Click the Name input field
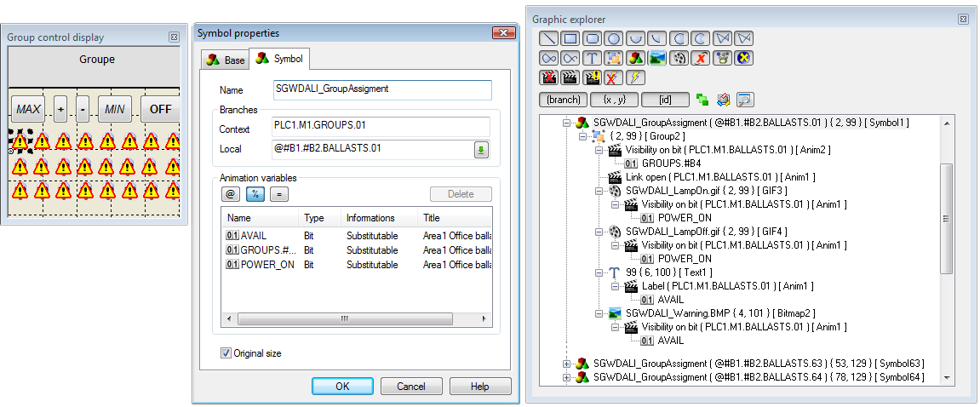Image resolution: width=980 pixels, height=407 pixels. click(381, 89)
